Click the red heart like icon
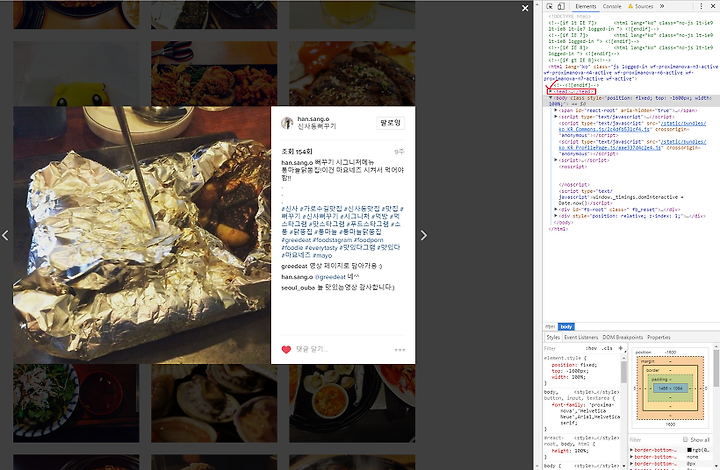This screenshot has width=720, height=470. [x=286, y=350]
